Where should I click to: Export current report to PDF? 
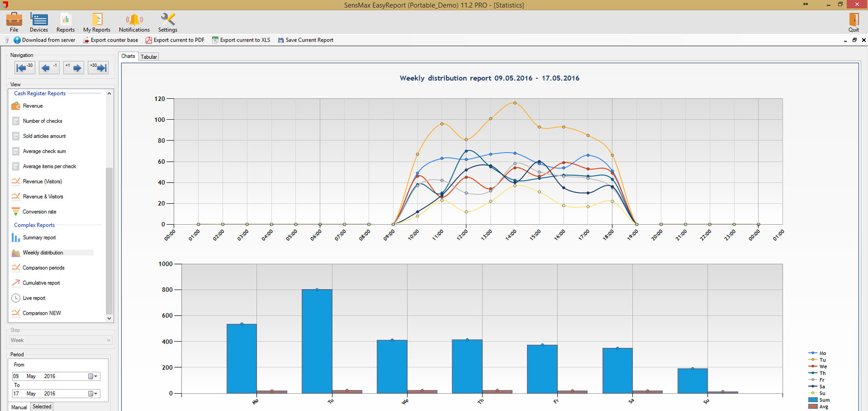pos(175,40)
